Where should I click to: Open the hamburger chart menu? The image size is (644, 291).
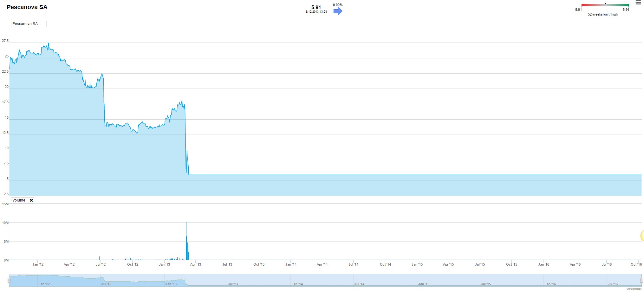[x=638, y=3]
